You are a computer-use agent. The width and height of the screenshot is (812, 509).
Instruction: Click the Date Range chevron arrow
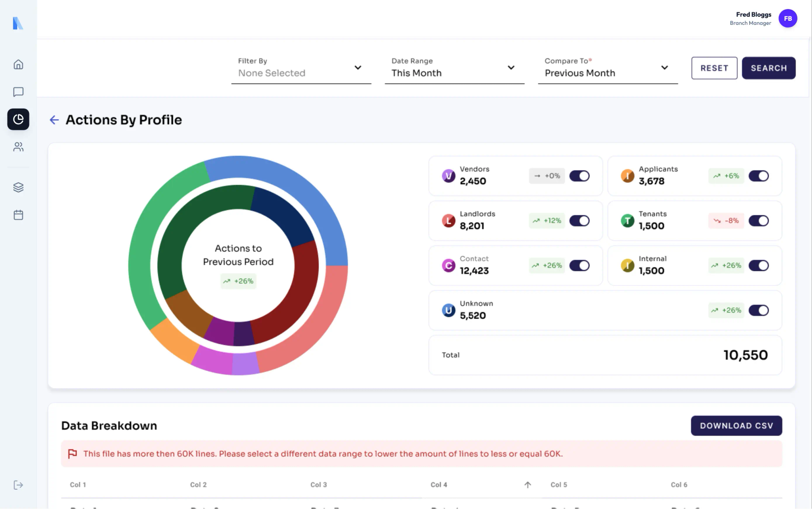[x=511, y=67]
